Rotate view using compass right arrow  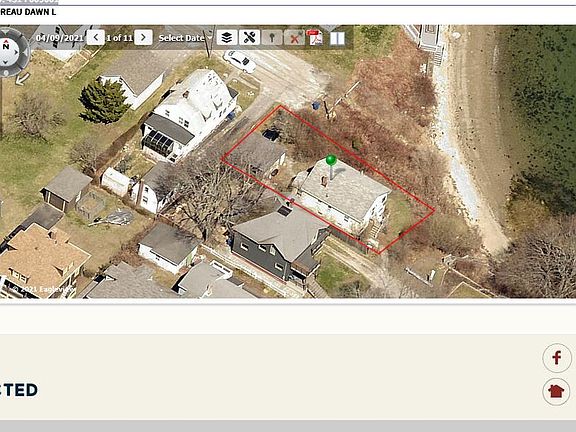(x=16, y=53)
